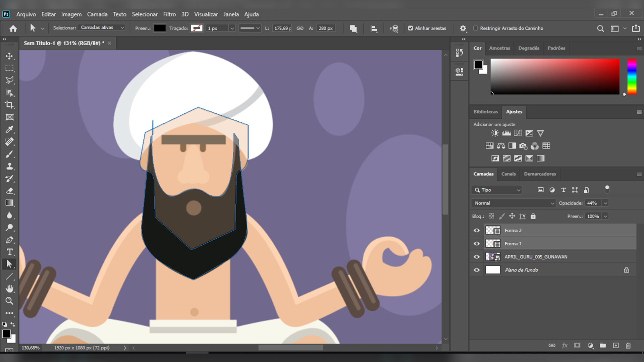Image resolution: width=644 pixels, height=362 pixels.
Task: Select the Frame tool
Action: click(9, 117)
